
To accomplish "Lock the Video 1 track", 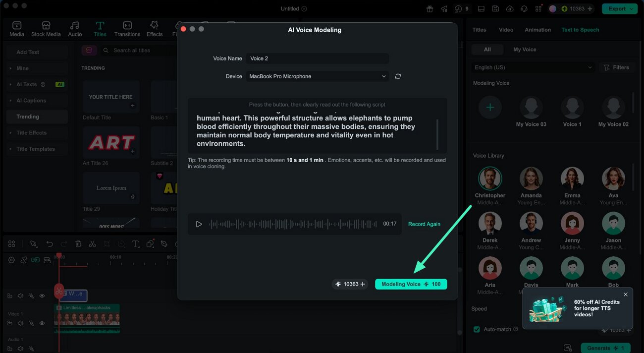I will (x=9, y=323).
